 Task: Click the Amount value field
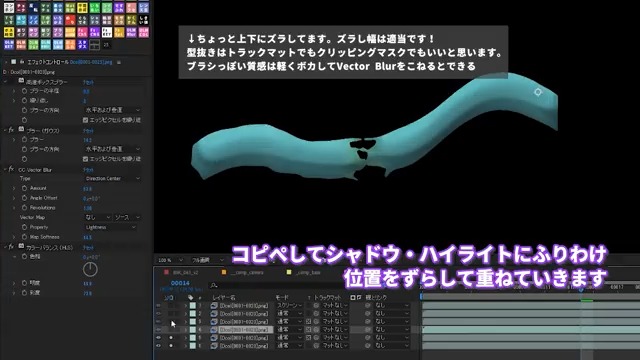click(x=87, y=189)
